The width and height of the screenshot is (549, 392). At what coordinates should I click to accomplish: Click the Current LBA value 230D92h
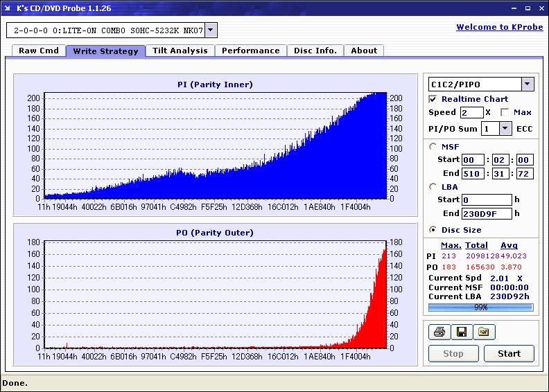(x=509, y=296)
